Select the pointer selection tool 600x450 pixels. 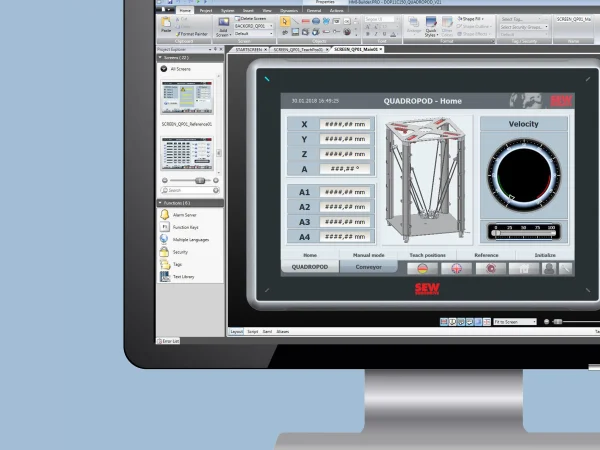[284, 21]
